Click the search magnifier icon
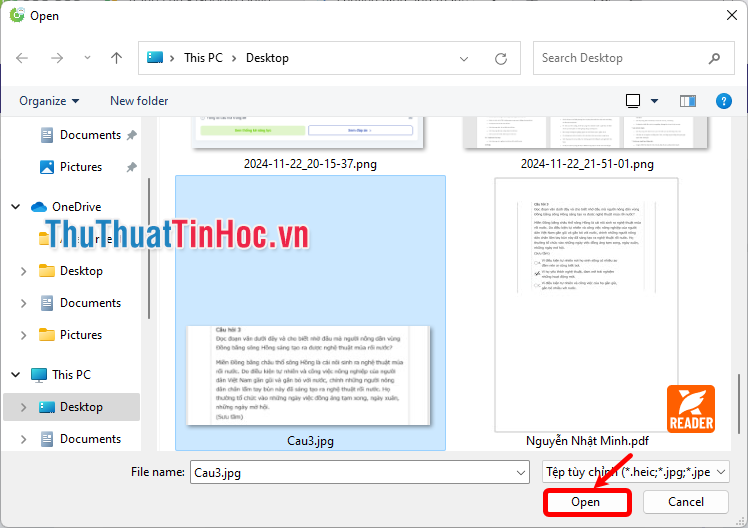The width and height of the screenshot is (748, 528). point(714,58)
